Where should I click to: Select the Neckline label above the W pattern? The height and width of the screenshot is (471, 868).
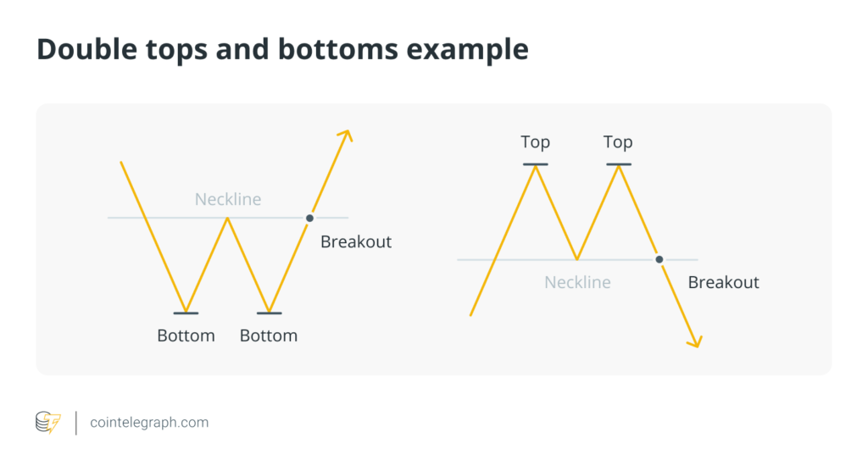click(228, 200)
